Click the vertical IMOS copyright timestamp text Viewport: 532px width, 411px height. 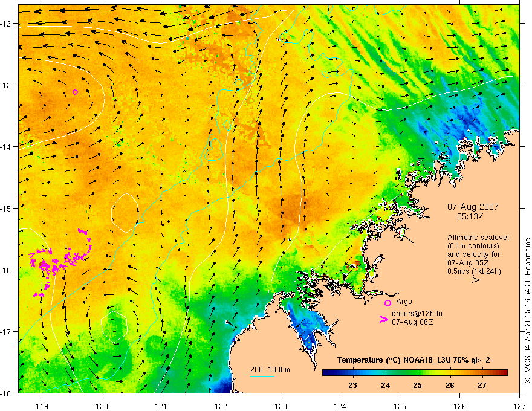tap(527, 311)
